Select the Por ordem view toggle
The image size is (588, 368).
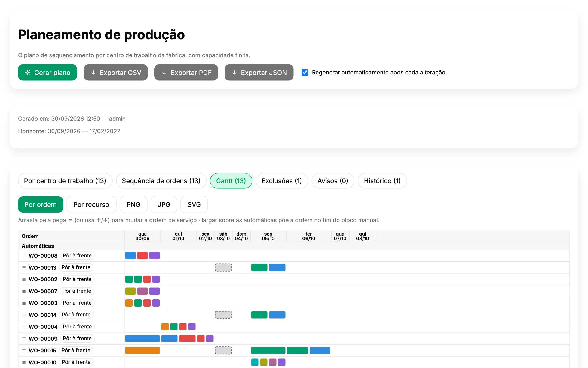tap(41, 204)
